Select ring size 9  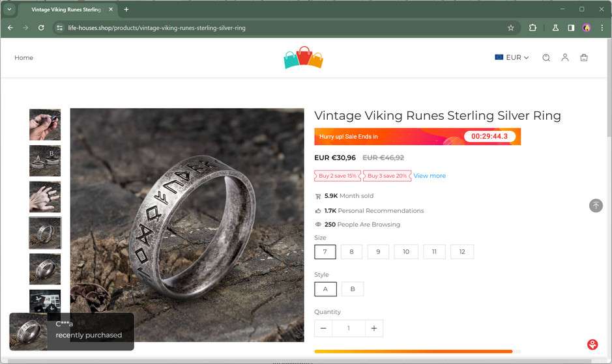378,251
